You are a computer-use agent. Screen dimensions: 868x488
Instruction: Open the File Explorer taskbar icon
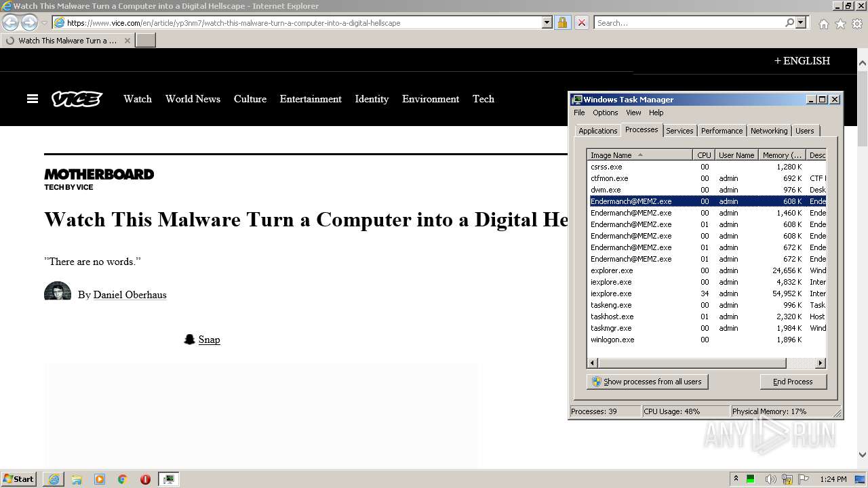click(77, 479)
